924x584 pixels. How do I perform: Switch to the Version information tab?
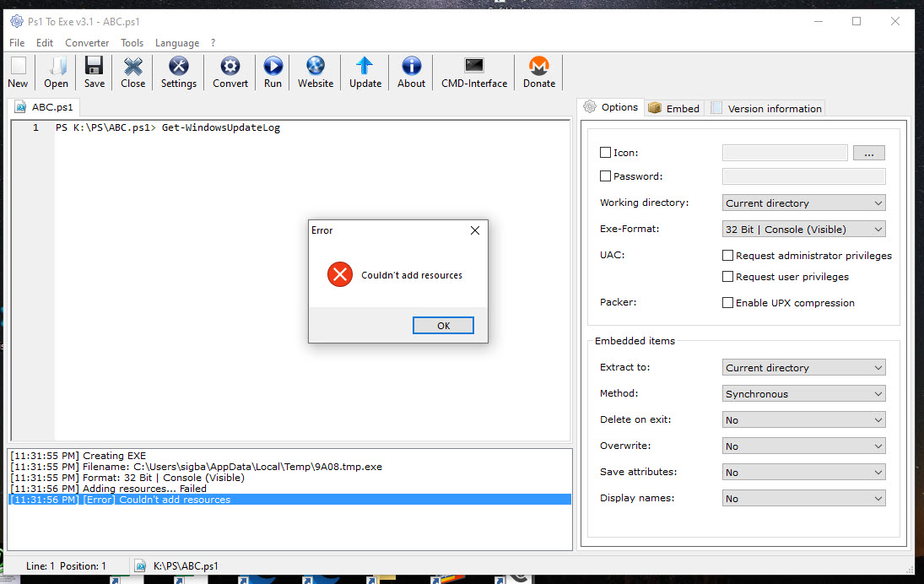coord(766,108)
